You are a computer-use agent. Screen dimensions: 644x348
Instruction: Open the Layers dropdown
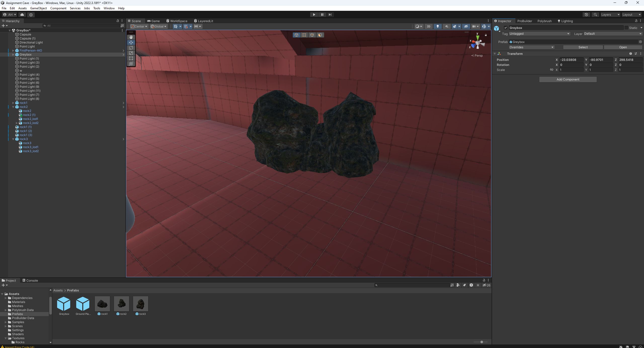(x=610, y=14)
